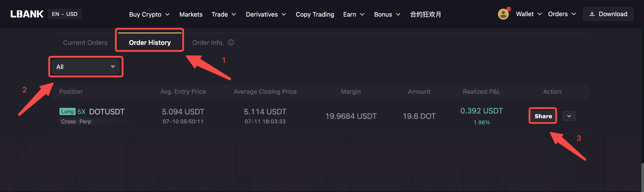Click the 5X leverage label

tap(81, 111)
